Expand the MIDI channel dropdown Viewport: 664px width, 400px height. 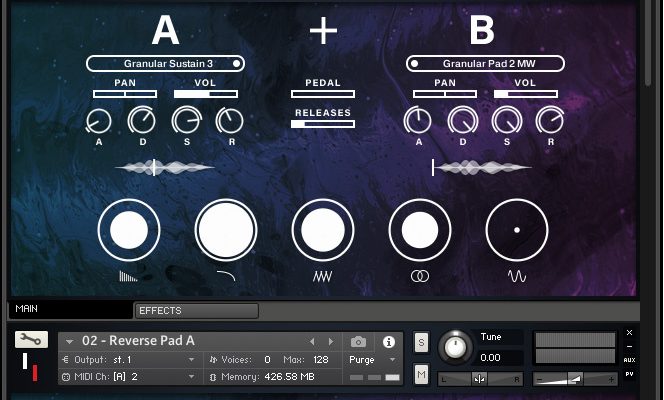(130, 376)
